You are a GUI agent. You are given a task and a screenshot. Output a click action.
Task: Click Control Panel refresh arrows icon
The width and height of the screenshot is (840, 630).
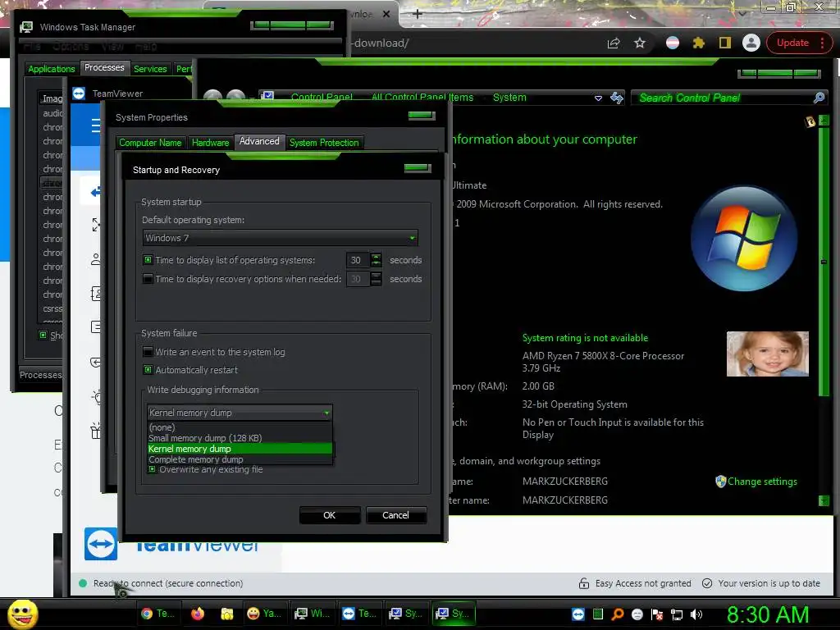coord(617,98)
